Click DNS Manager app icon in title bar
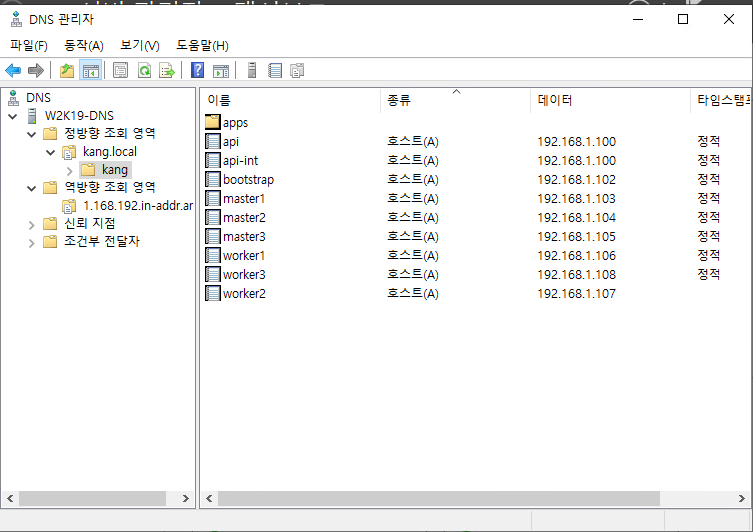 16,19
